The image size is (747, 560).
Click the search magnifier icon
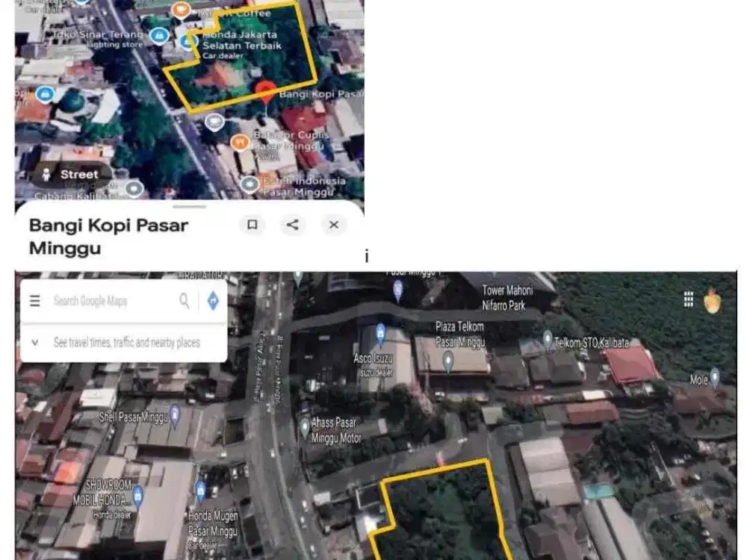tap(185, 300)
